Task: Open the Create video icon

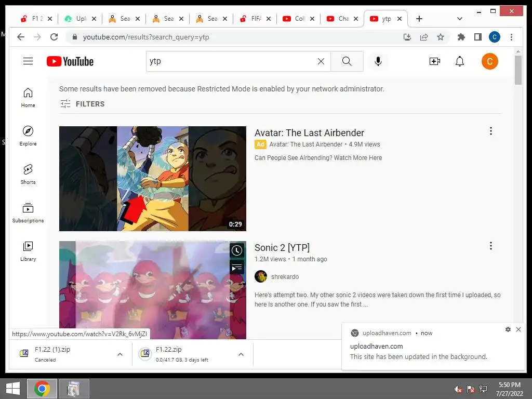Action: 435,61
